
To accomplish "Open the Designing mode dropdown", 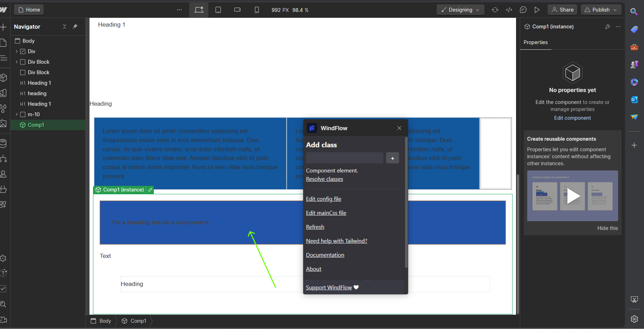I will tap(460, 10).
